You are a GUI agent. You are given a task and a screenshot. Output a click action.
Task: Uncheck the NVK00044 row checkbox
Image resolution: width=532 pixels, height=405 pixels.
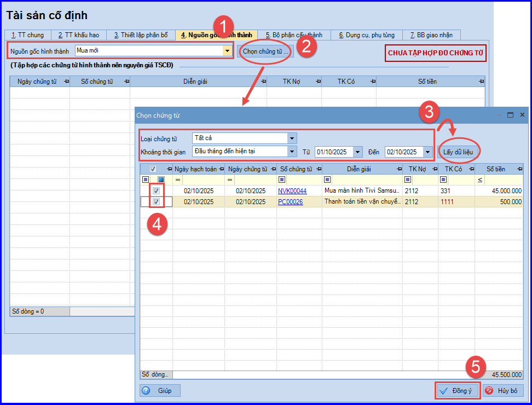point(156,190)
